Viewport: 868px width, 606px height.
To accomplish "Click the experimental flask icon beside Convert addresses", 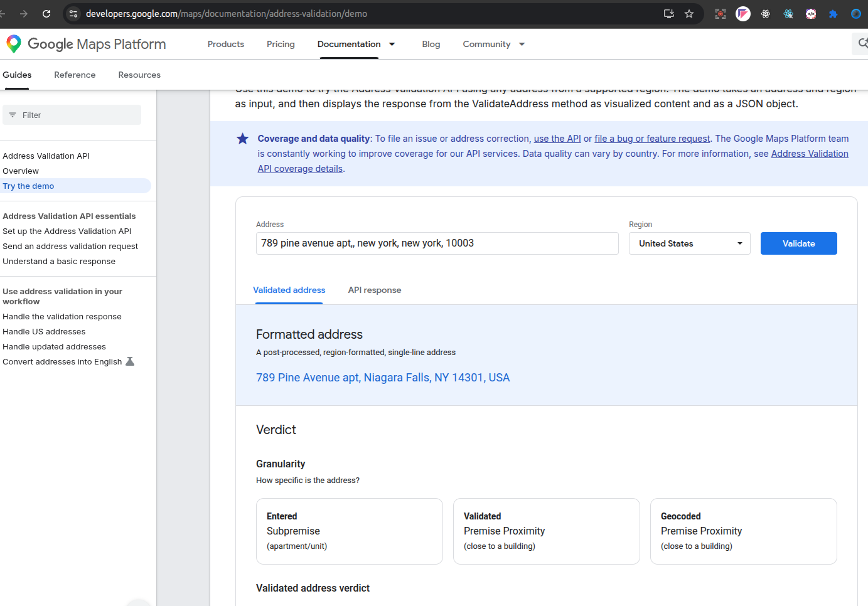I will pyautogui.click(x=130, y=361).
